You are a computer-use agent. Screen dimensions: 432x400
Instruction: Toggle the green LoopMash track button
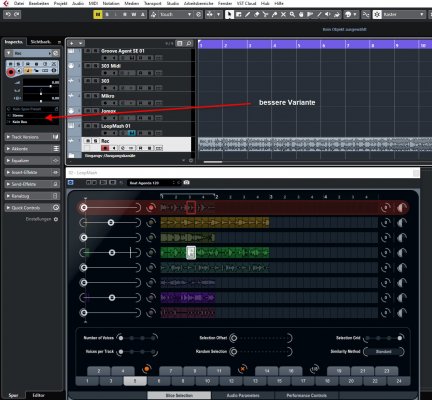[151, 252]
